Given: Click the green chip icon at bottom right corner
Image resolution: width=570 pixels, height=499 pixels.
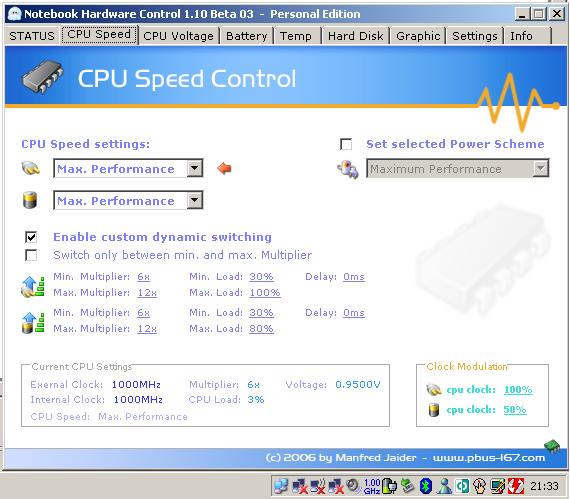Looking at the screenshot, I should tap(552, 446).
